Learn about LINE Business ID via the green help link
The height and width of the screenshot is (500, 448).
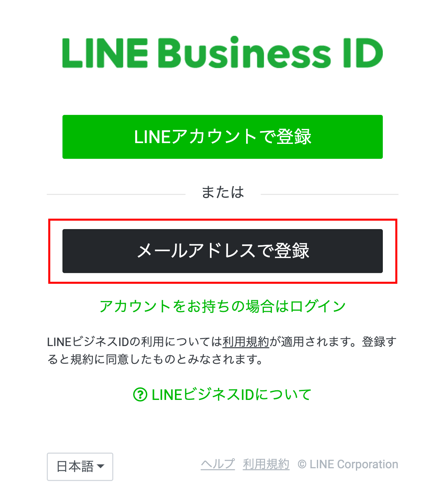click(222, 395)
